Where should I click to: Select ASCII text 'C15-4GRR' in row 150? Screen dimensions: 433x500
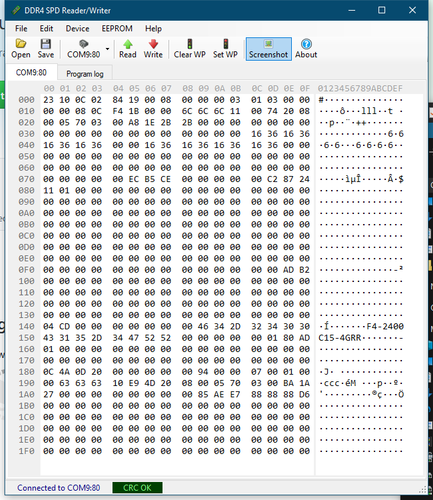(340, 338)
